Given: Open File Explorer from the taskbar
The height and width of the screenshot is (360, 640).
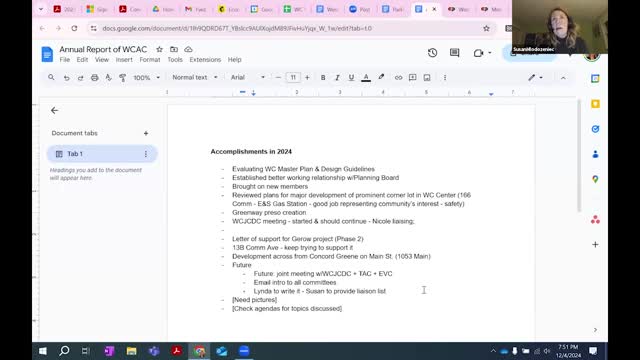Looking at the screenshot, I should pyautogui.click(x=131, y=351).
